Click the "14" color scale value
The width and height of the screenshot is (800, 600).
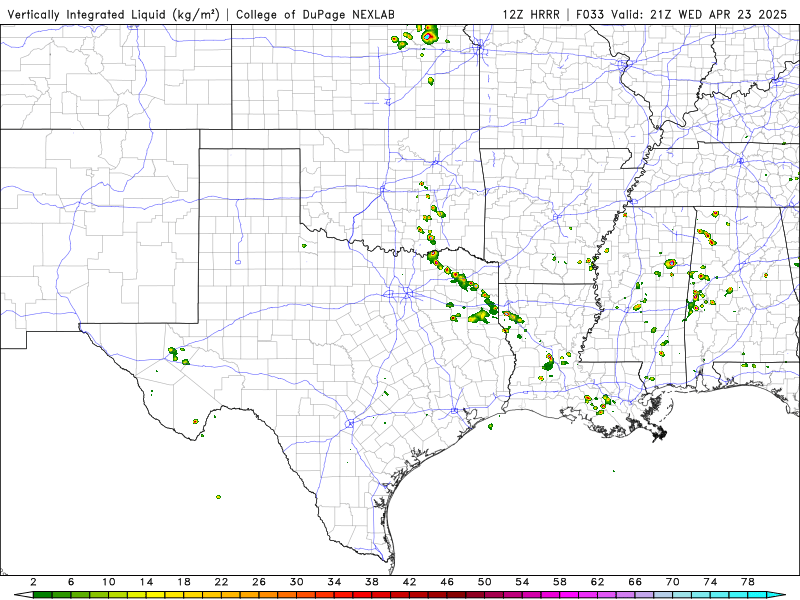pos(146,582)
